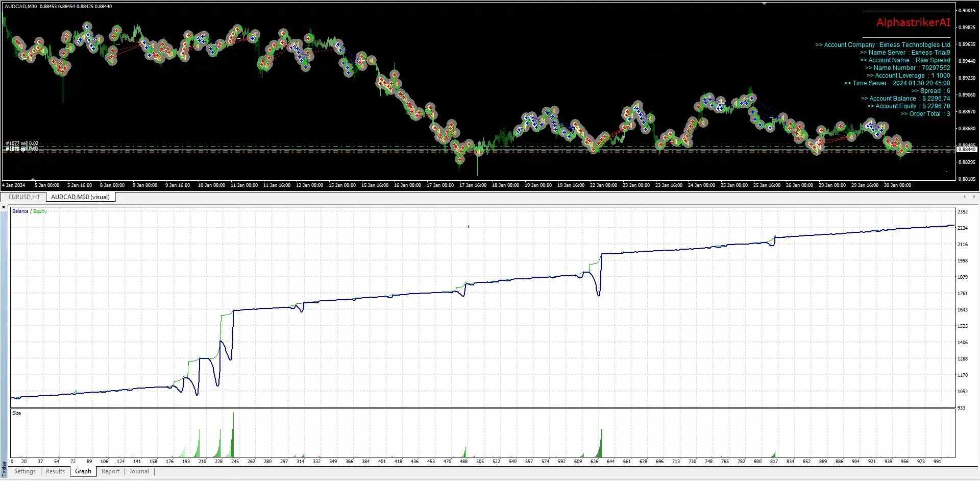The width and height of the screenshot is (980, 481).
Task: Click trade number 626 on the graph axis
Action: pos(594,462)
